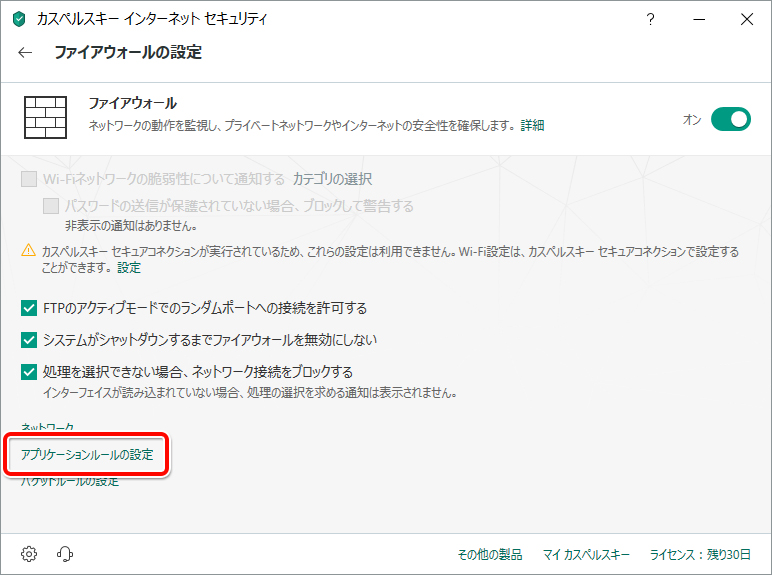Image resolution: width=772 pixels, height=575 pixels.
Task: Open settings gear icon at bottom left
Action: click(x=29, y=554)
